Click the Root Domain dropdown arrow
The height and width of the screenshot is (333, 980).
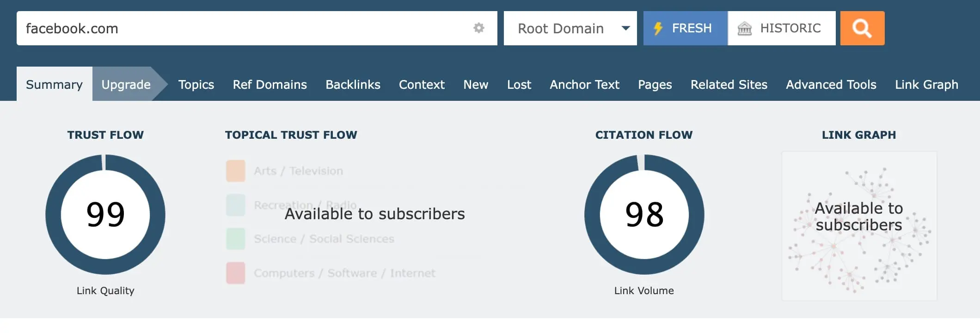[x=625, y=28]
